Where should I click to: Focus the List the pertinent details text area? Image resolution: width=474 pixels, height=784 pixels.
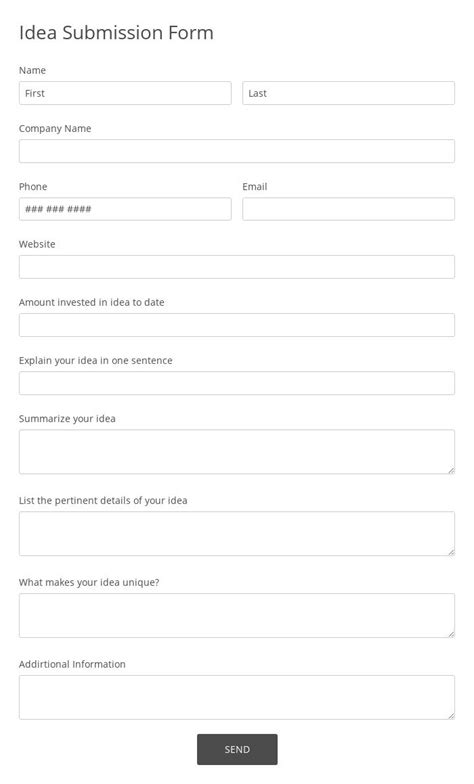[237, 534]
